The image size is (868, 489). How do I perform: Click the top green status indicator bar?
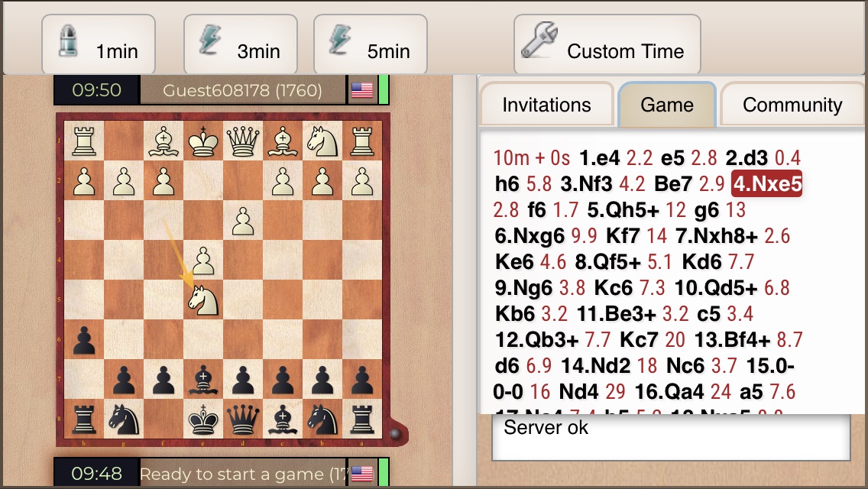[383, 89]
